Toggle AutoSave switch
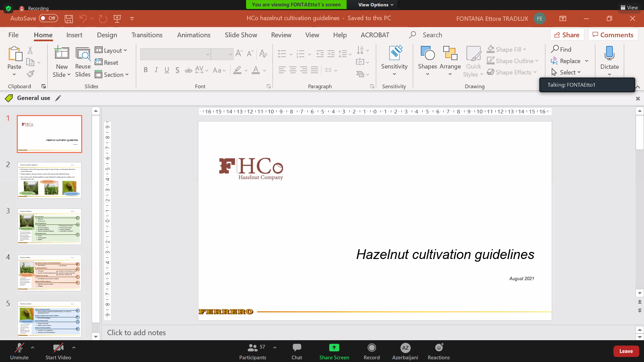Image resolution: width=644 pixels, height=362 pixels. (48, 18)
